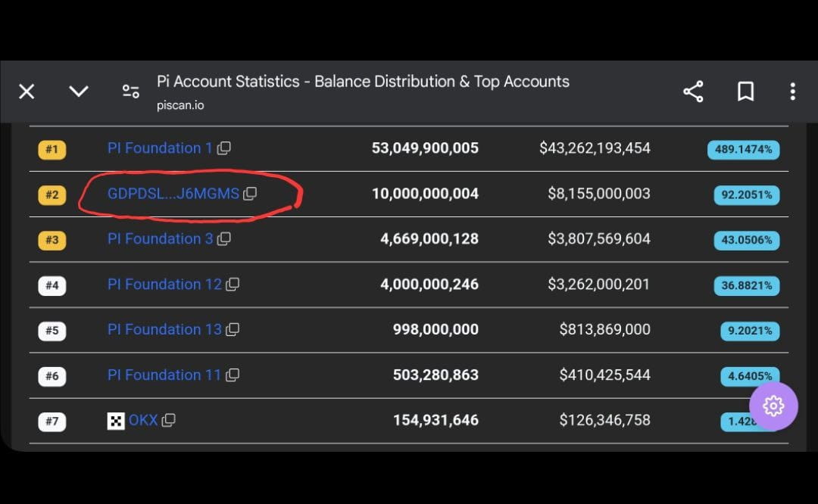Copy PI Foundation 12 address
This screenshot has height=504, width=818.
pyautogui.click(x=233, y=285)
